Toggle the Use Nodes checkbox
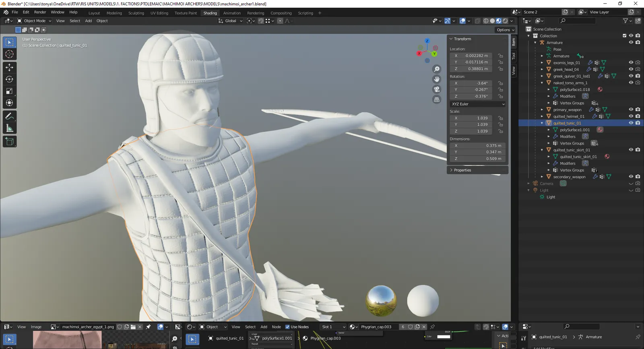644x349 pixels. point(287,327)
